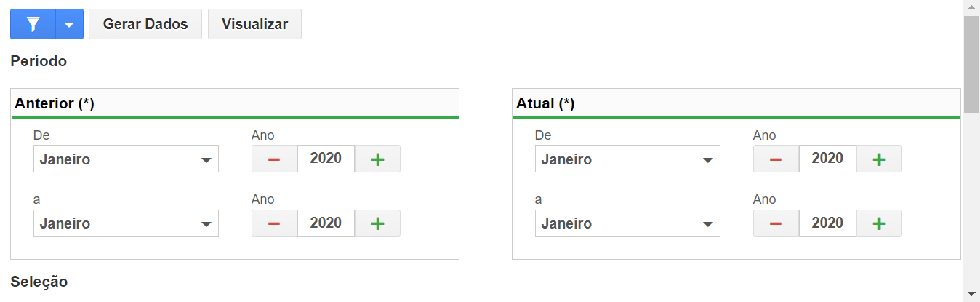Decrease Atual 'a' year with minus icon
This screenshot has height=302, width=980.
coord(776,223)
